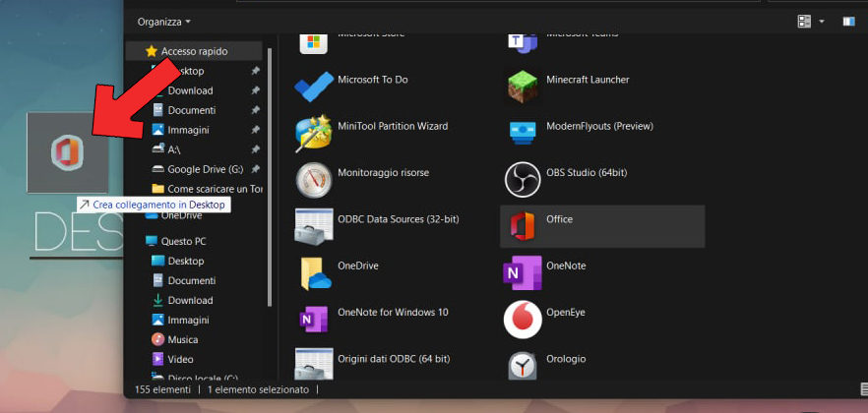Select the OpenEye app icon
Image resolution: width=868 pixels, height=413 pixels.
coord(523,319)
